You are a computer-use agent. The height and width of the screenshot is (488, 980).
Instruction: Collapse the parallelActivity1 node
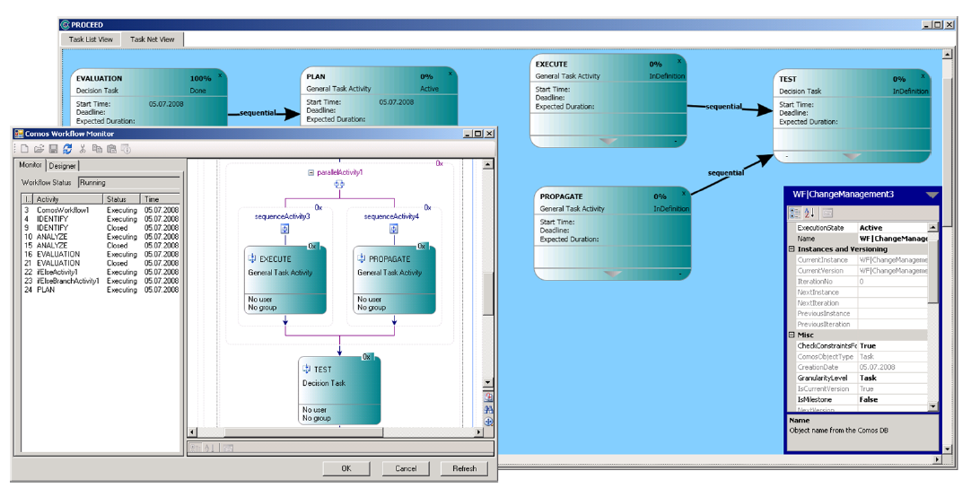[x=311, y=171]
